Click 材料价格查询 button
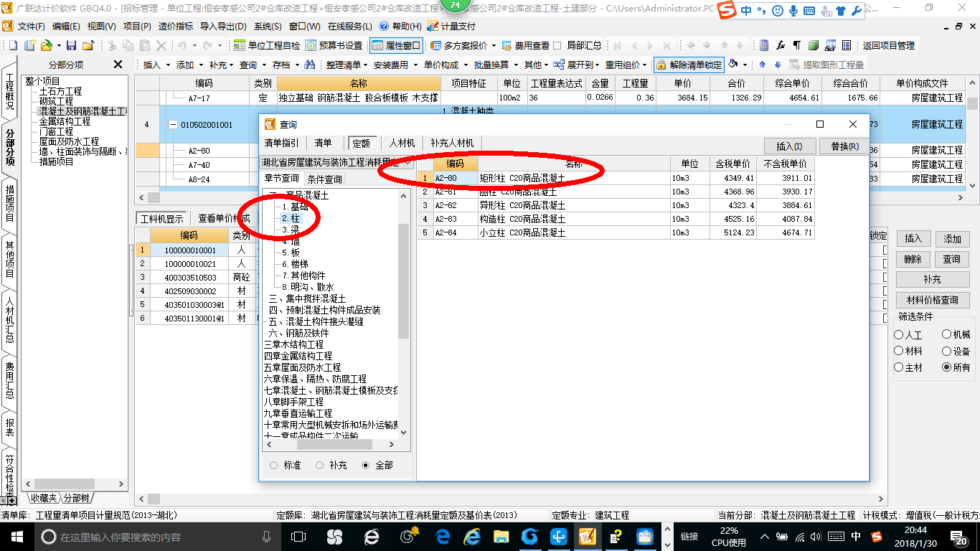This screenshot has width=980, height=551. click(932, 300)
